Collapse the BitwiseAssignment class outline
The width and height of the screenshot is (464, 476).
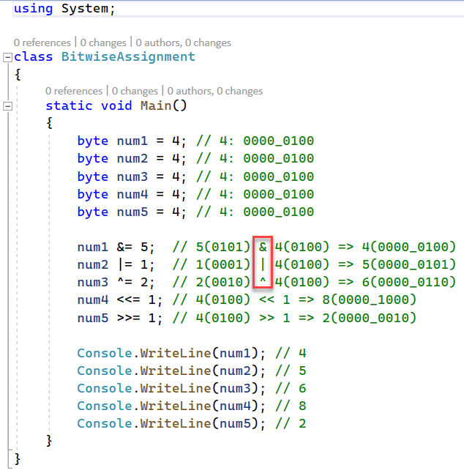tap(7, 57)
